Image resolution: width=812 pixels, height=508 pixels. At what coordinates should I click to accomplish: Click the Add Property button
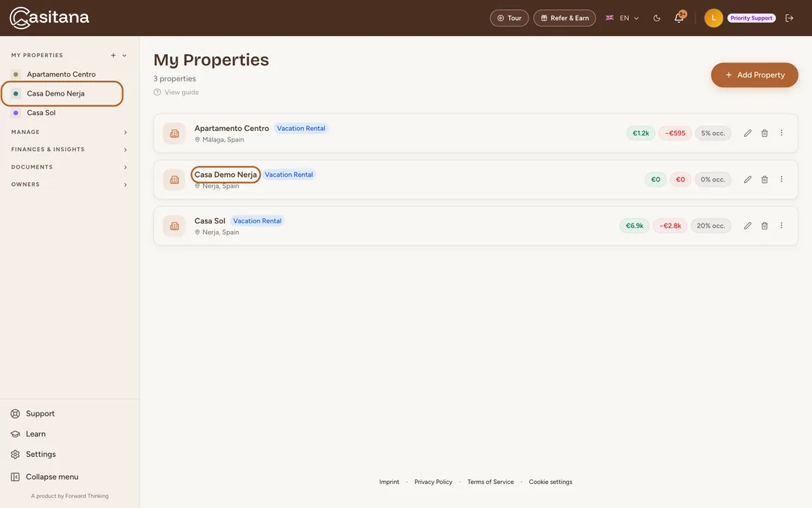(x=754, y=75)
